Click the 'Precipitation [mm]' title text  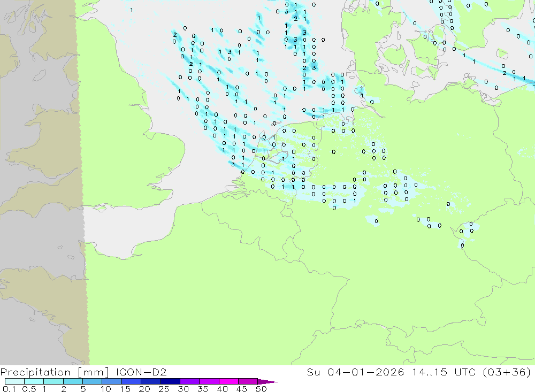pos(54,372)
